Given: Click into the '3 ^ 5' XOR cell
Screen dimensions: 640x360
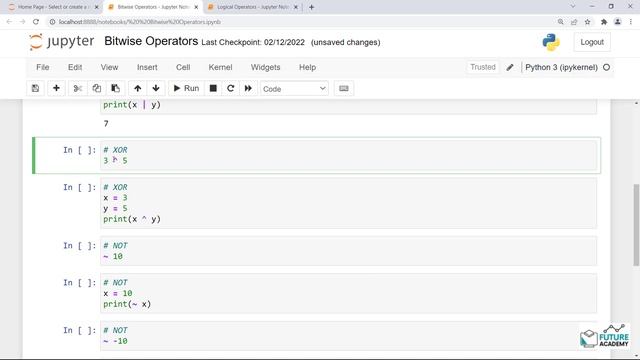Looking at the screenshot, I should (x=349, y=156).
